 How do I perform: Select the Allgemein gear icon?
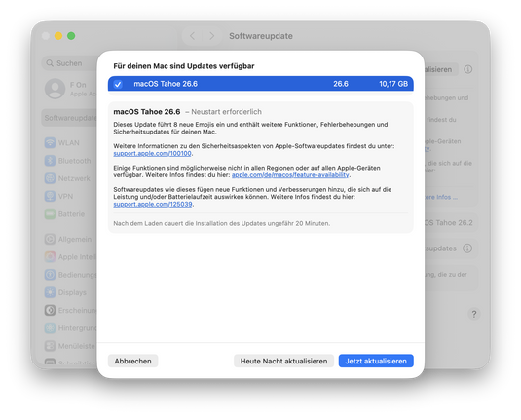[x=50, y=239]
